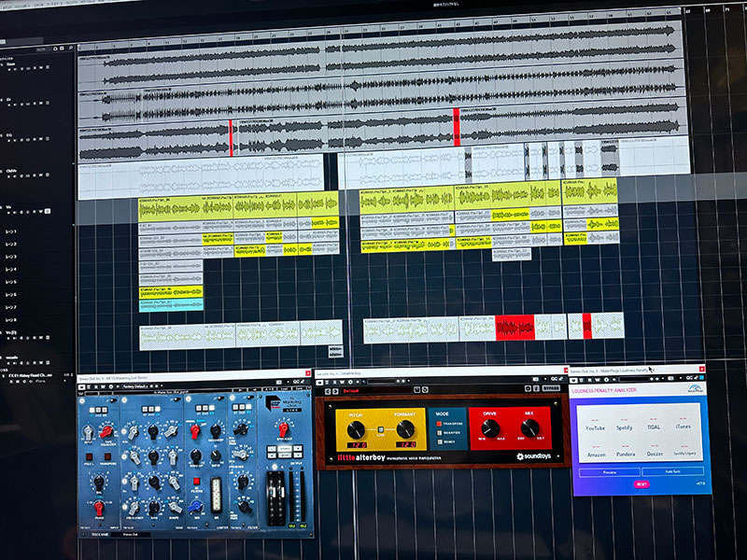Click the Preview button in Loudness Penalty

pyautogui.click(x=610, y=472)
